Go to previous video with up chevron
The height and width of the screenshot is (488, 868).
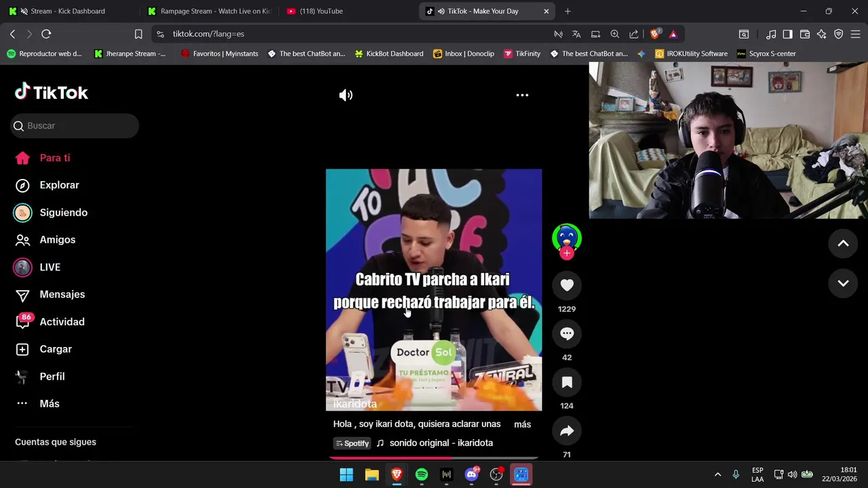pyautogui.click(x=843, y=243)
